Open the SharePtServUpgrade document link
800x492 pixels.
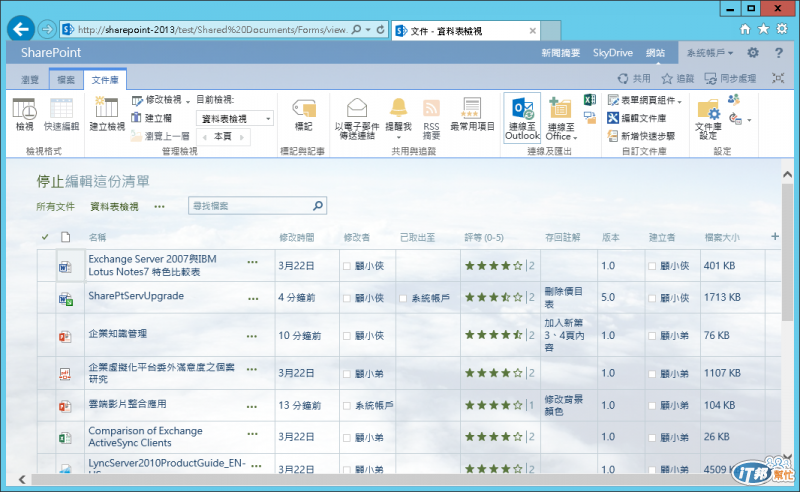point(136,296)
